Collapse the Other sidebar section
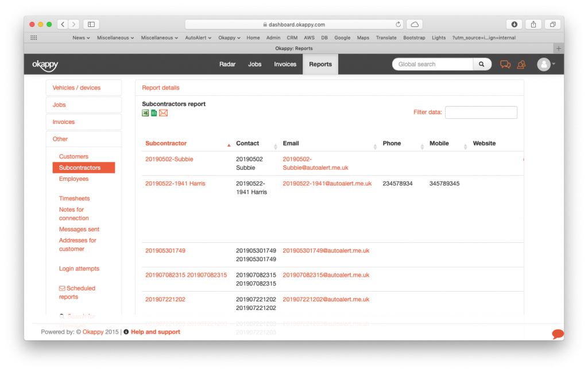 tap(84, 139)
